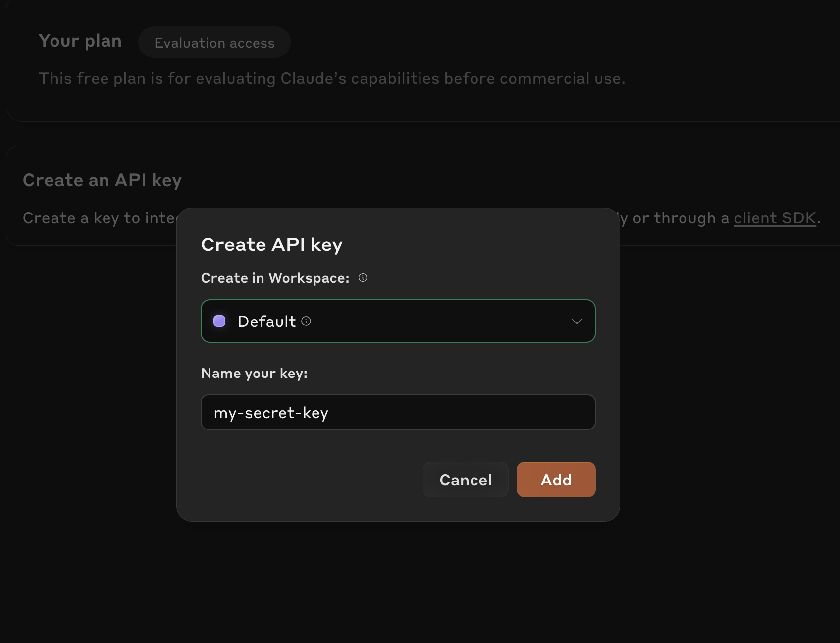Screen dimensions: 840x643
Task: Cancel the Create API key dialog
Action: coord(466,480)
